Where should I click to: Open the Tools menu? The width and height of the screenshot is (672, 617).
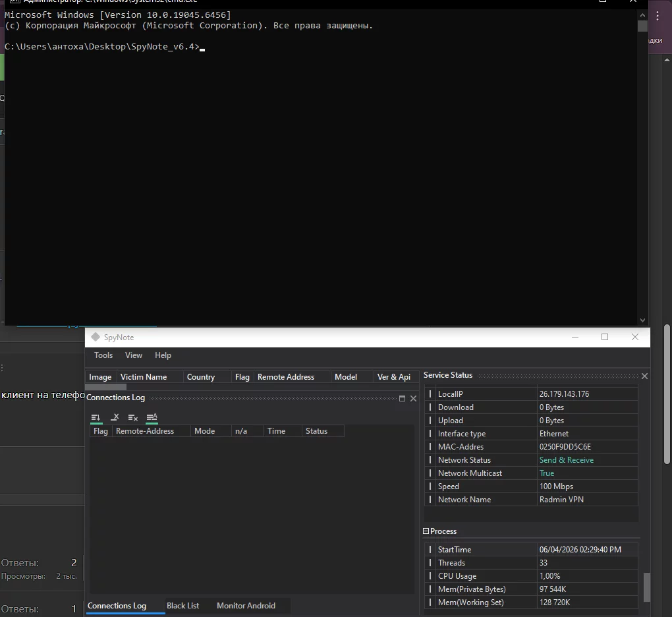coord(103,355)
